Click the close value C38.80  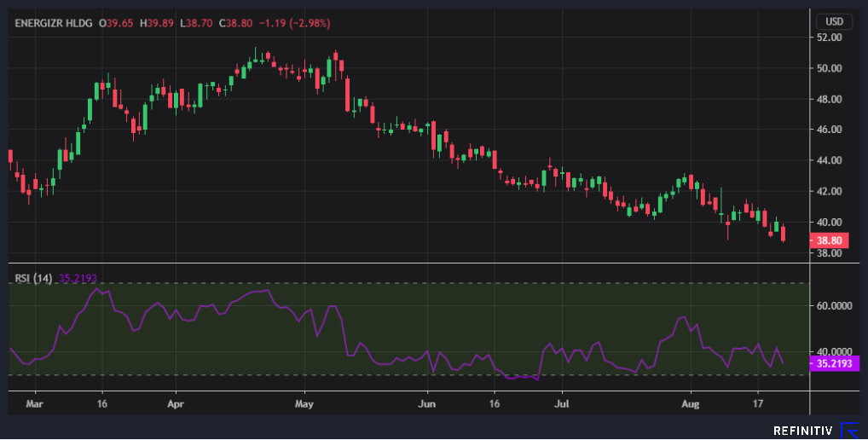(236, 23)
